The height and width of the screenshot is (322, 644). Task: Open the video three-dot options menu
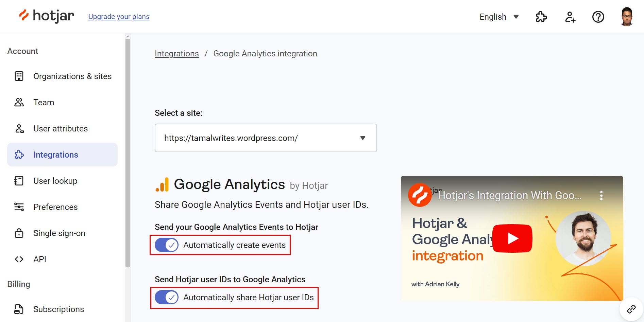[x=601, y=195]
